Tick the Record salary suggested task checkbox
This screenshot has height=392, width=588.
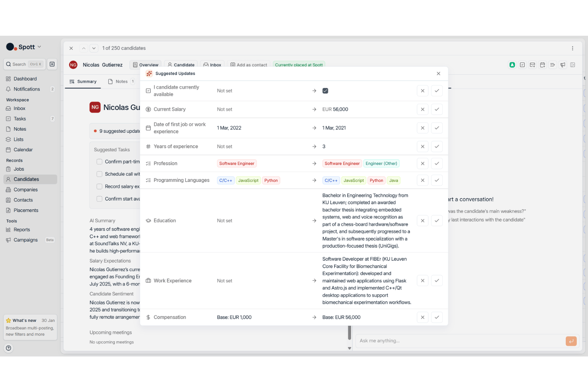pyautogui.click(x=99, y=186)
